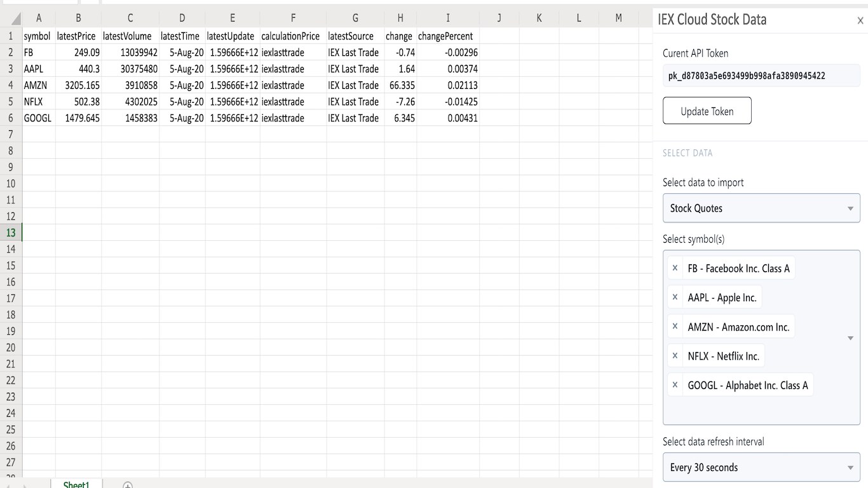Select the NFLX symbol cell
This screenshot has width=868, height=488.
(x=39, y=102)
